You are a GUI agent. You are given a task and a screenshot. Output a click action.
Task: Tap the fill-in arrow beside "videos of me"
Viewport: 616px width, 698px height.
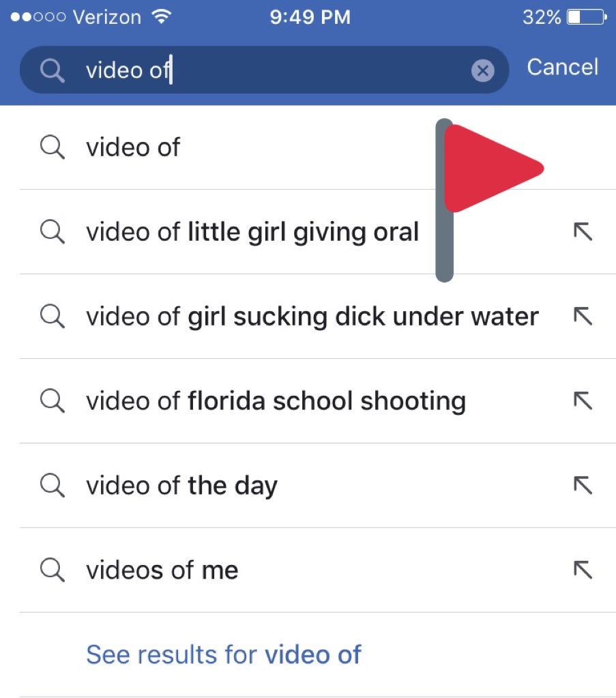tap(582, 570)
